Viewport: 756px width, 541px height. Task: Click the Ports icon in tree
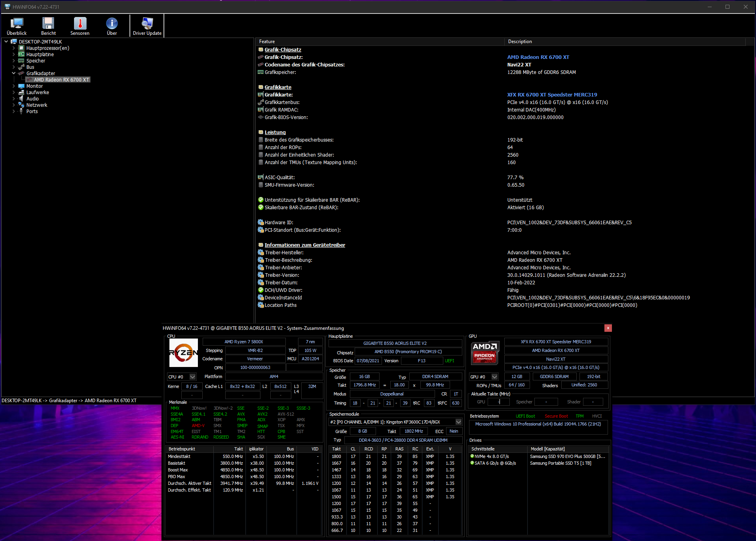[x=21, y=111]
